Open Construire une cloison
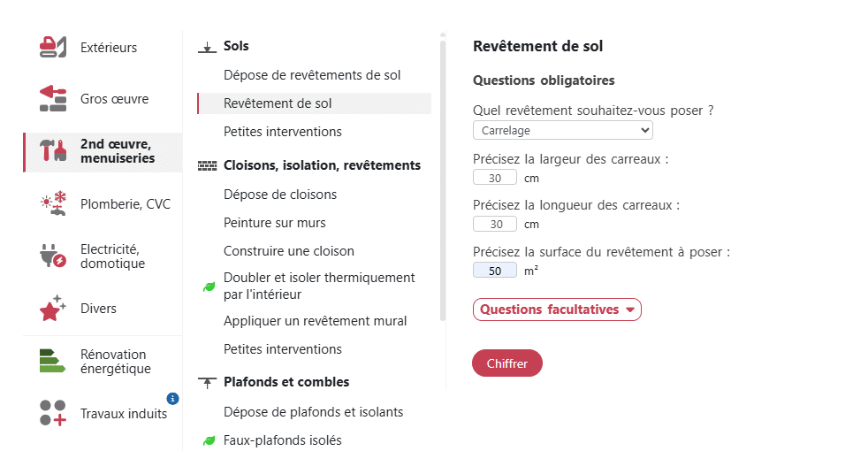 (x=289, y=251)
